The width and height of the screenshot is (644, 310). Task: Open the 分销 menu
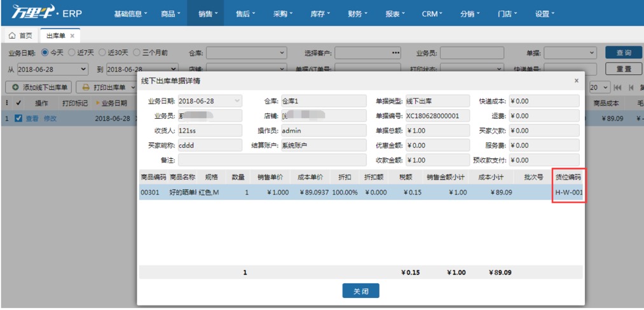pos(470,13)
